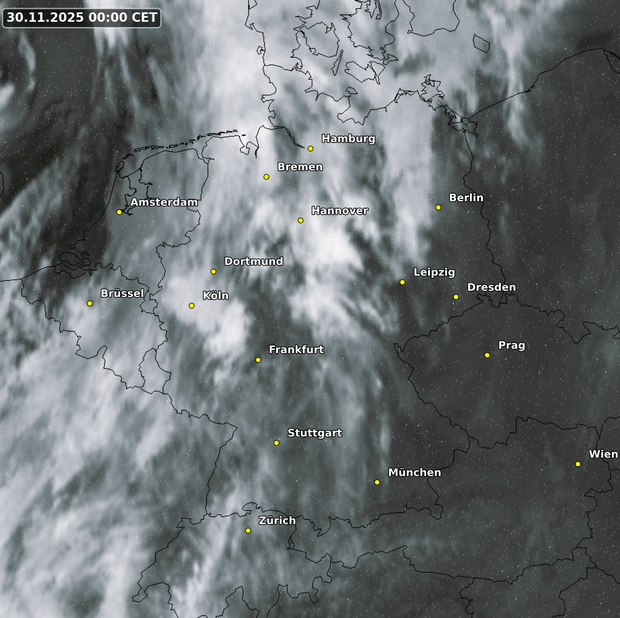
Task: Select the Dortmund text label
Action: coord(253,261)
